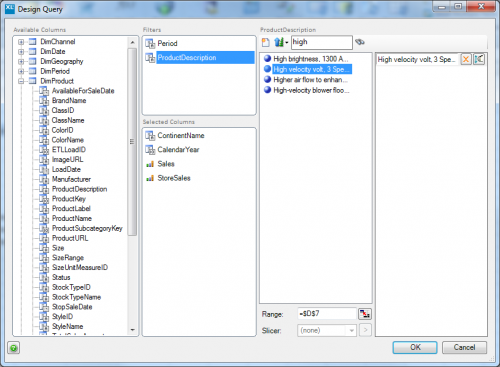
Task: Click the range selector icon
Action: click(x=365, y=314)
